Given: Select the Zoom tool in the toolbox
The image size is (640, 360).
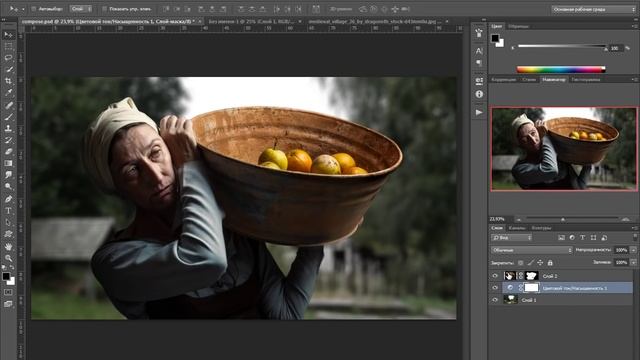Looking at the screenshot, I should point(8,258).
